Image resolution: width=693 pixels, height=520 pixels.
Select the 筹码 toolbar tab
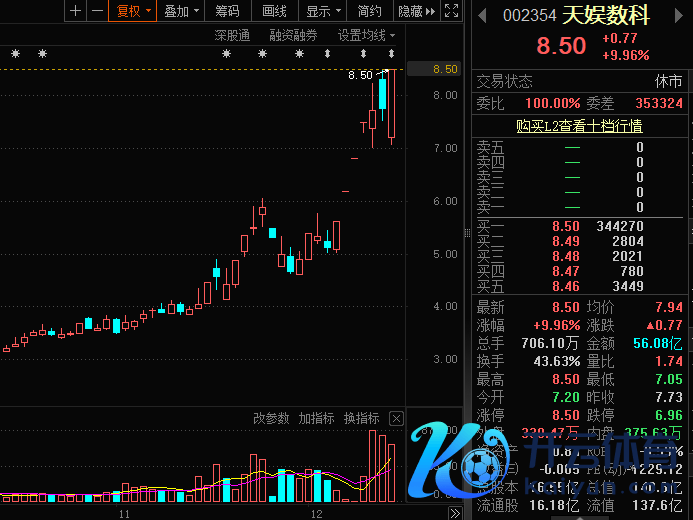coord(228,11)
